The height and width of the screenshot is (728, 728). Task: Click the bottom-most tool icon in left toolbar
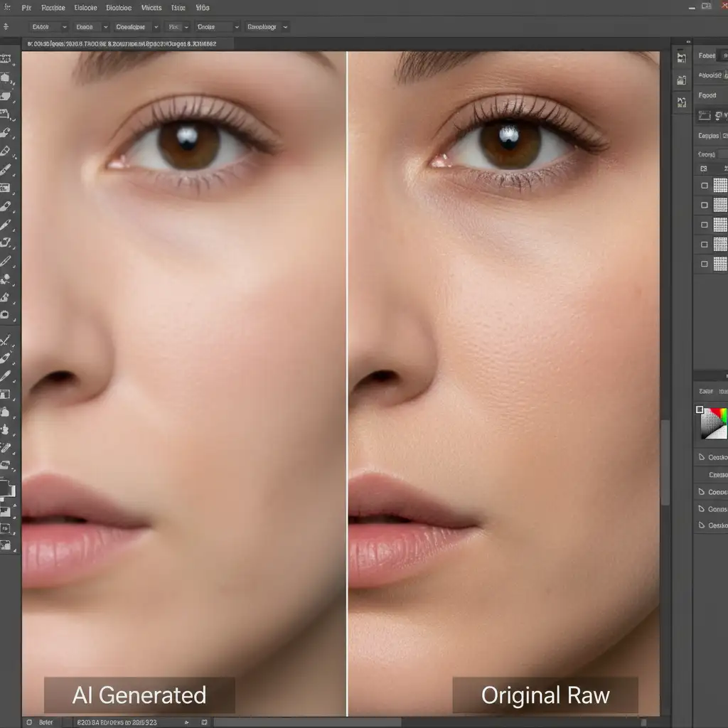coord(6,545)
